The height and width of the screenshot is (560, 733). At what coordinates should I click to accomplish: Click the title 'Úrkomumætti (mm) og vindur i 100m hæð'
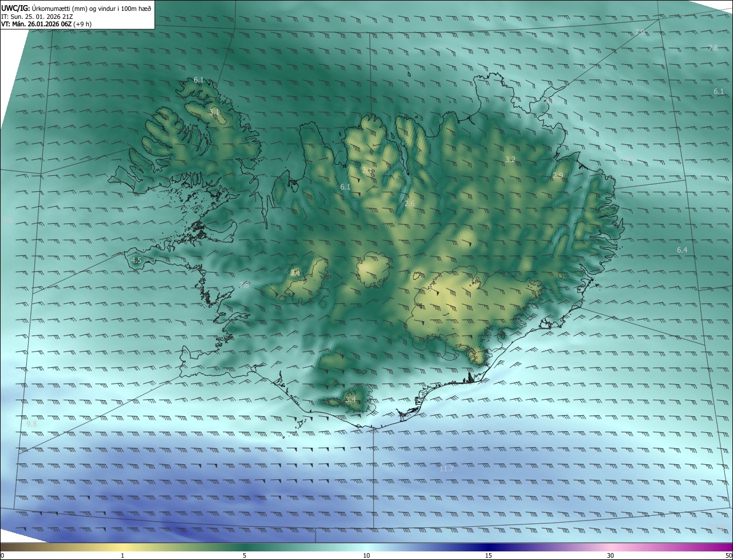click(91, 8)
